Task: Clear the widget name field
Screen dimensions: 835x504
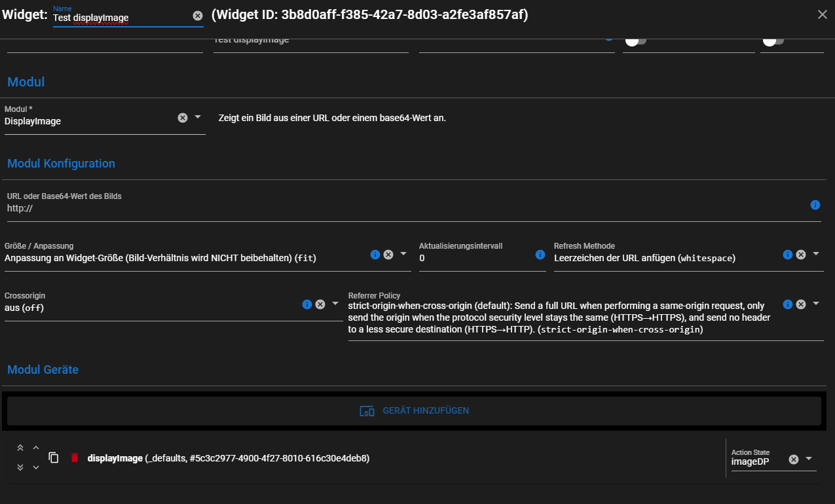Action: click(198, 16)
